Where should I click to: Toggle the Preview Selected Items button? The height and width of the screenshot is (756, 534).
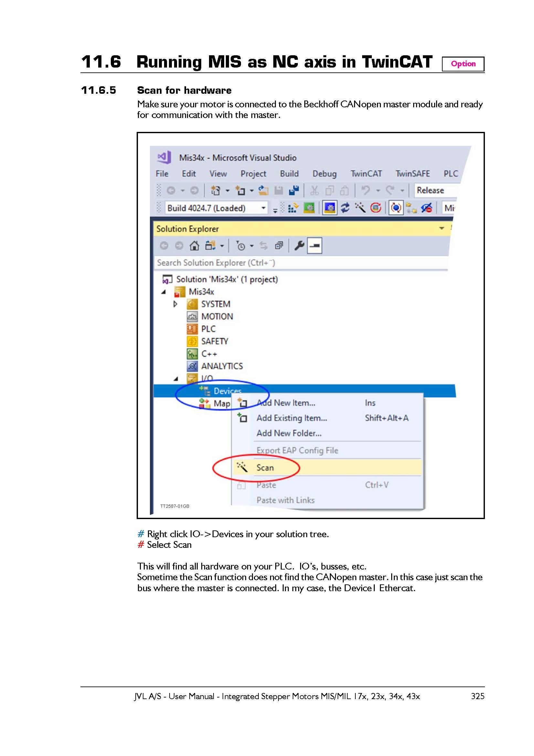point(315,246)
